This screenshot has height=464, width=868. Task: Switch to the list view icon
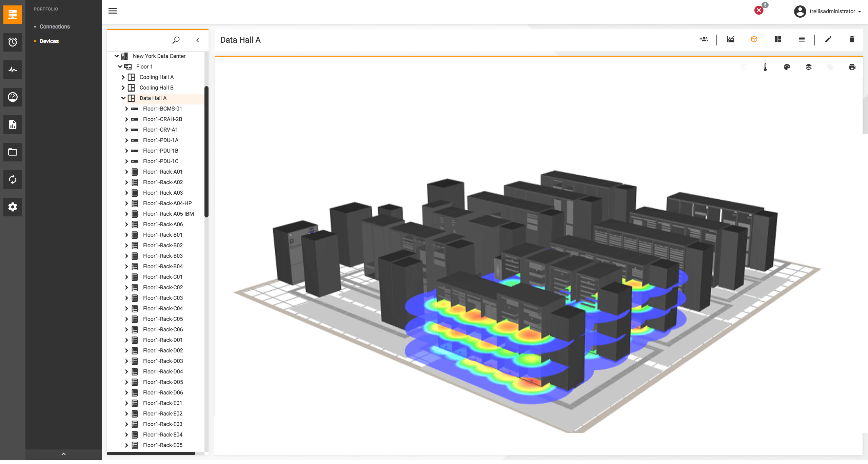802,39
